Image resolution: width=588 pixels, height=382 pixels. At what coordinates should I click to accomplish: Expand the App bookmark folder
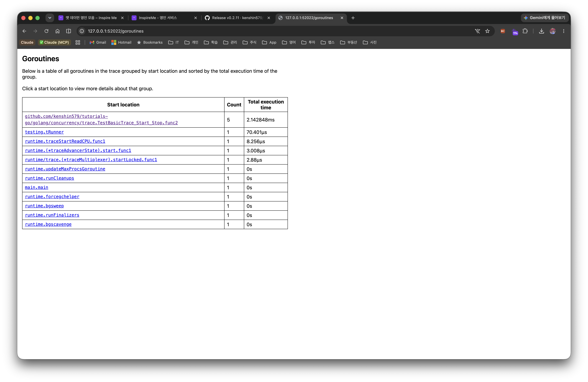[269, 42]
